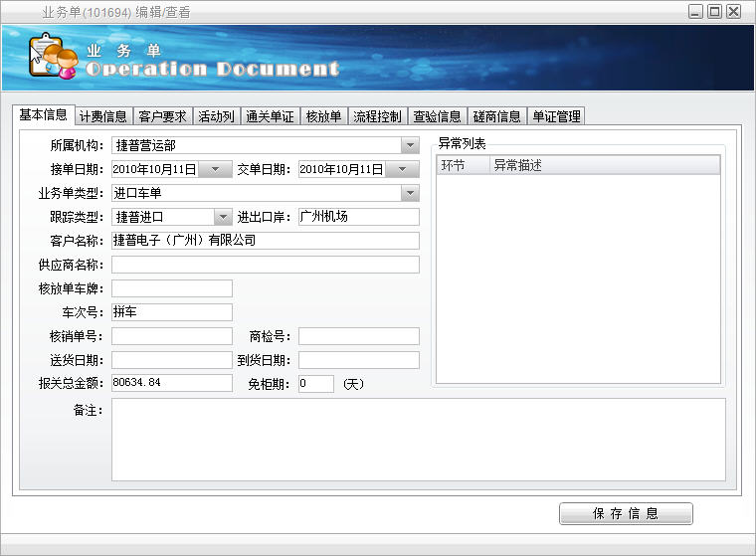Click the 供应商名称 input field
The image size is (756, 556).
pos(265,265)
